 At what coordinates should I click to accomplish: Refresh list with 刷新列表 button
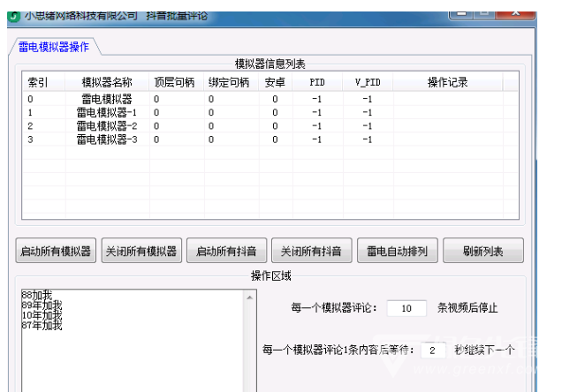pyautogui.click(x=482, y=251)
